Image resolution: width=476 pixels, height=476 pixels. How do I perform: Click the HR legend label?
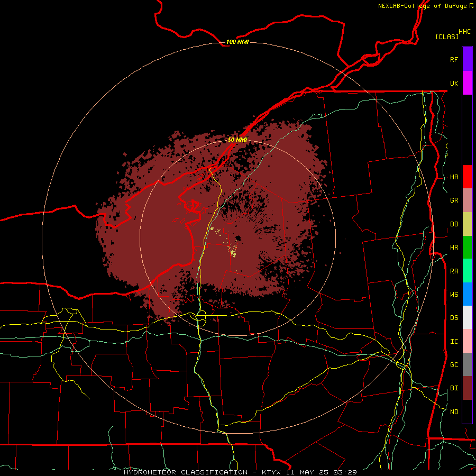pos(454,248)
